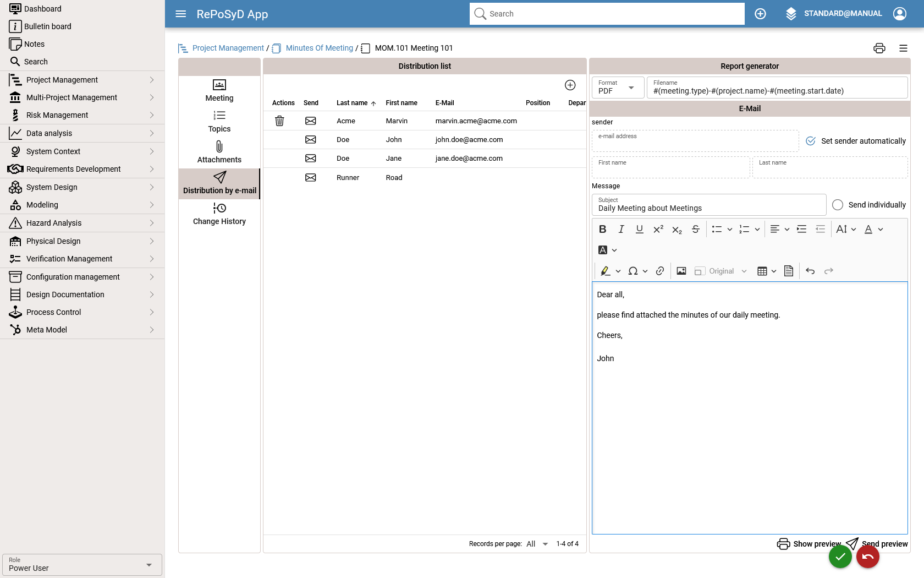Screen dimensions: 924x578
Task: Open font background color picker
Action: [608, 250]
